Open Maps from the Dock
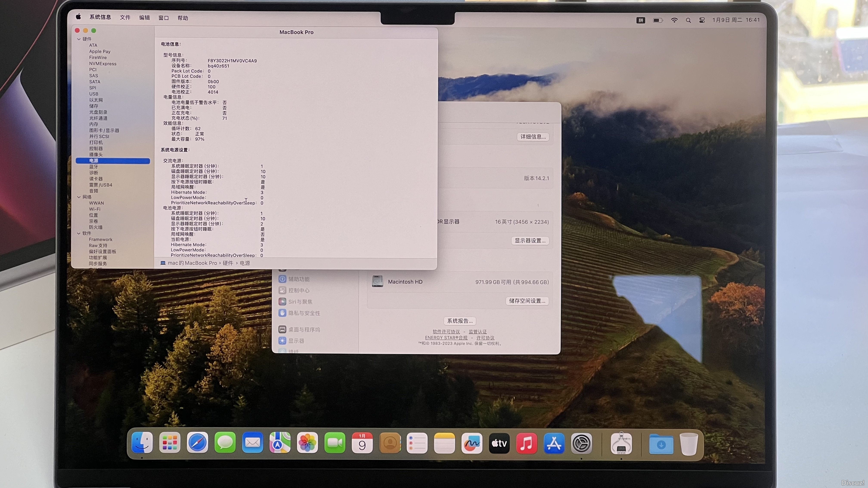The image size is (868, 488). coord(280,443)
